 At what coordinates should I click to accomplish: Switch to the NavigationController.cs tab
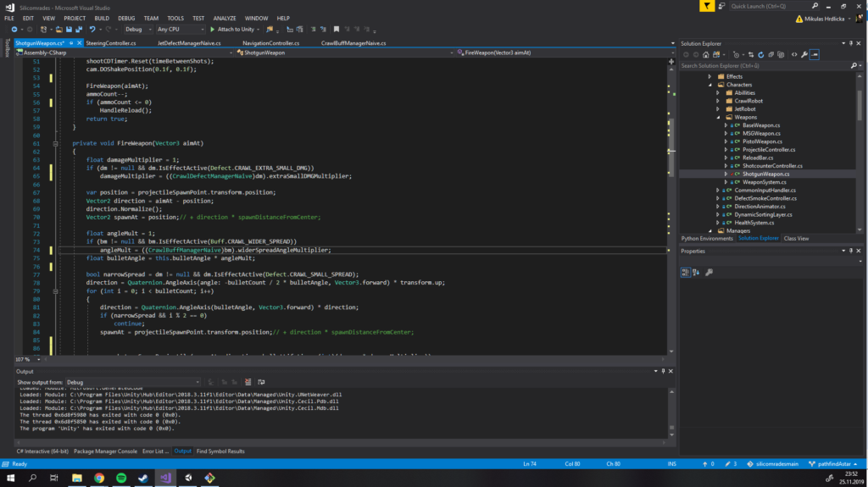[270, 42]
